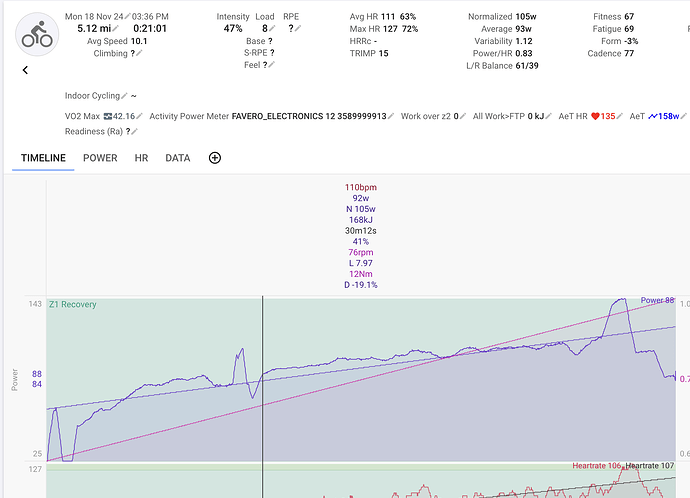Image resolution: width=690 pixels, height=498 pixels.
Task: Click the 30m12s cursor readout
Action: pos(361,231)
